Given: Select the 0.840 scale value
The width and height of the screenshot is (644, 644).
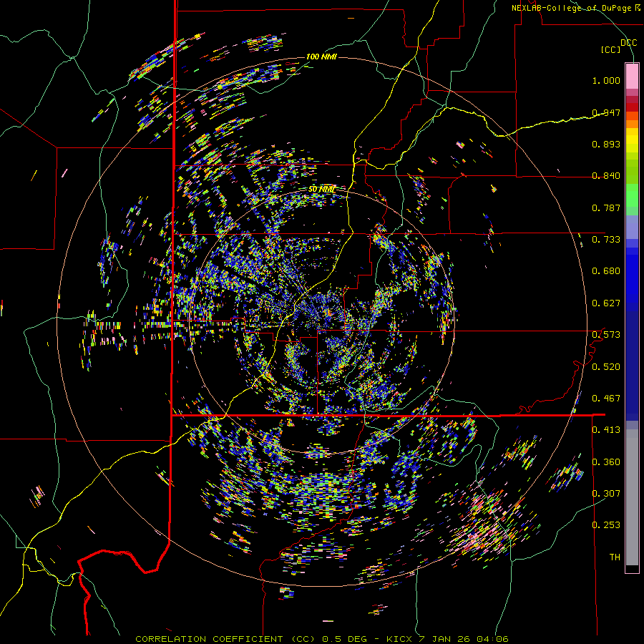Looking at the screenshot, I should (x=606, y=176).
